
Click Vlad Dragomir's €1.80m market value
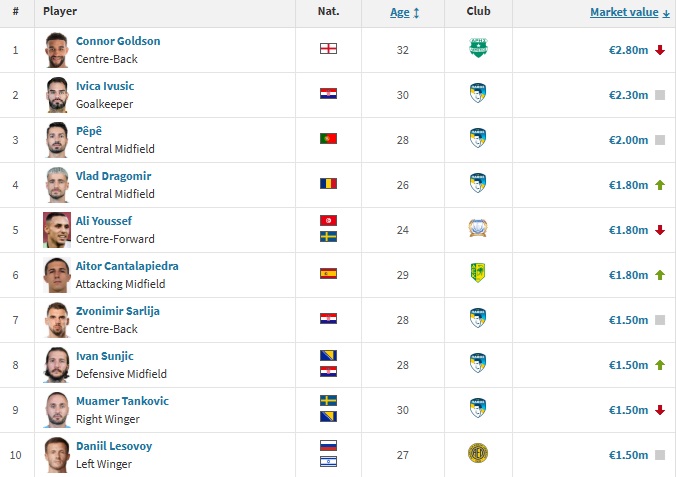tap(628, 185)
